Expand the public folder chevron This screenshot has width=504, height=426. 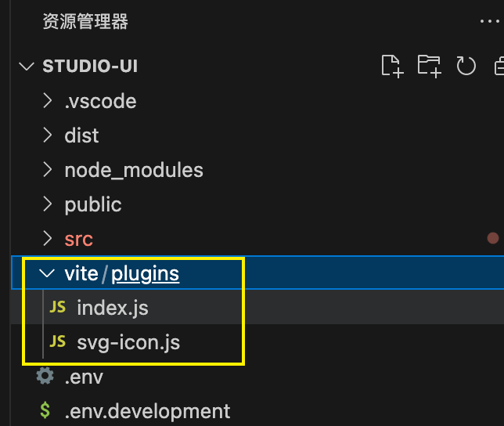48,204
